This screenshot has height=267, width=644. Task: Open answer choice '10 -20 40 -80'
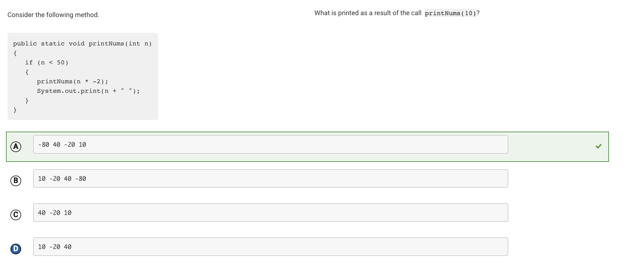click(x=270, y=179)
